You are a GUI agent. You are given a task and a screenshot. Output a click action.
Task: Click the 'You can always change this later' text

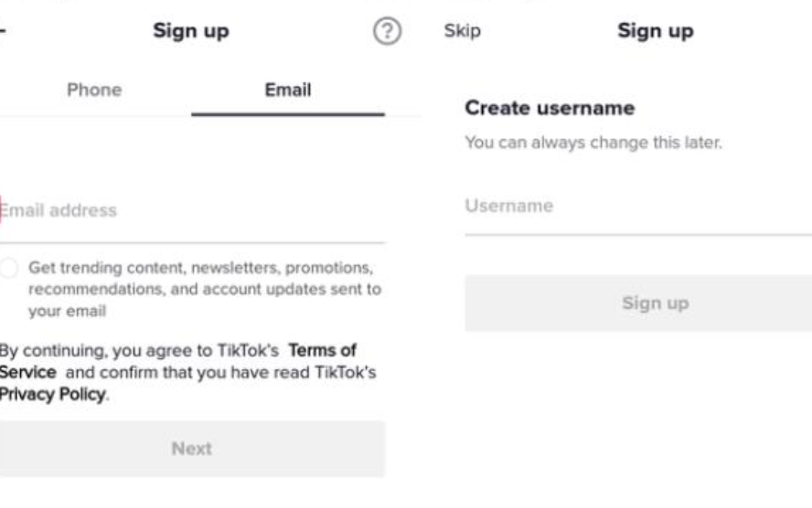click(x=593, y=143)
